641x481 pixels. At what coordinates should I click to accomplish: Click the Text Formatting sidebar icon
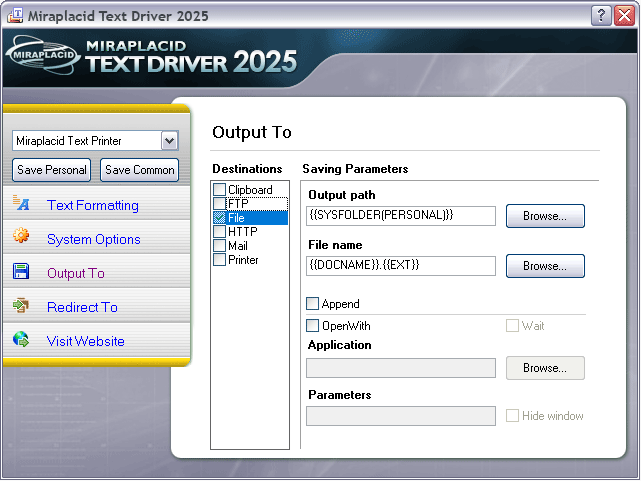coord(21,203)
